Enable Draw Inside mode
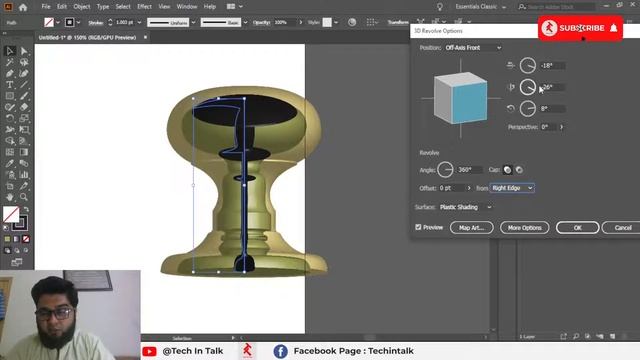 point(26,250)
